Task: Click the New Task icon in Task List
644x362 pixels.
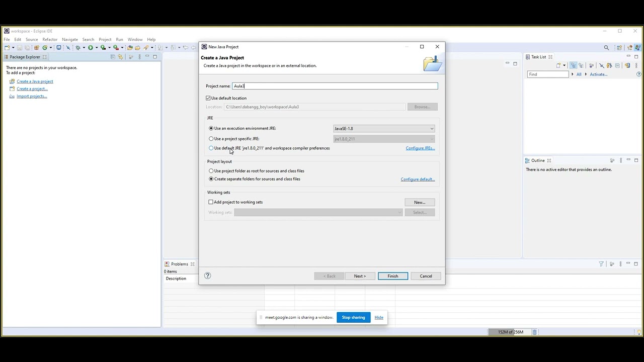Action: tap(558, 65)
